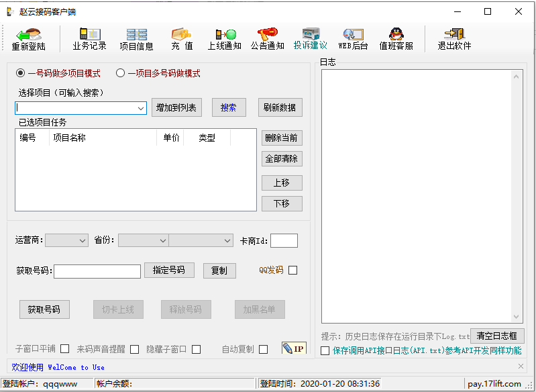Click the 重新登陆 re-login icon
Screen dimensions: 536x392
click(28, 40)
